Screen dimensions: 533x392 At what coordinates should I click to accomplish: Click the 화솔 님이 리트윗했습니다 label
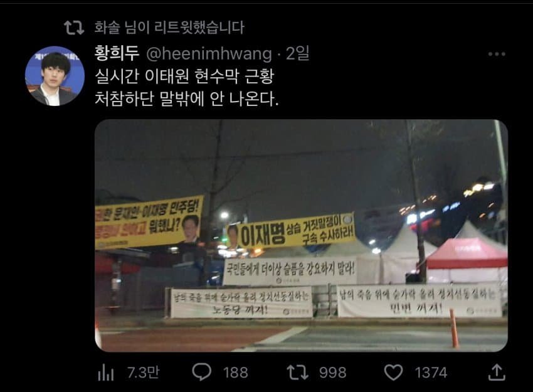point(169,28)
